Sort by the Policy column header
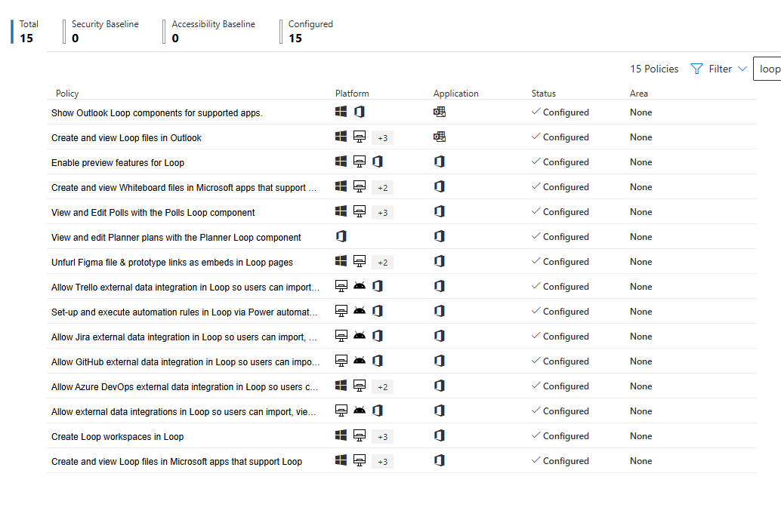Image resolution: width=781 pixels, height=532 pixels. point(67,93)
